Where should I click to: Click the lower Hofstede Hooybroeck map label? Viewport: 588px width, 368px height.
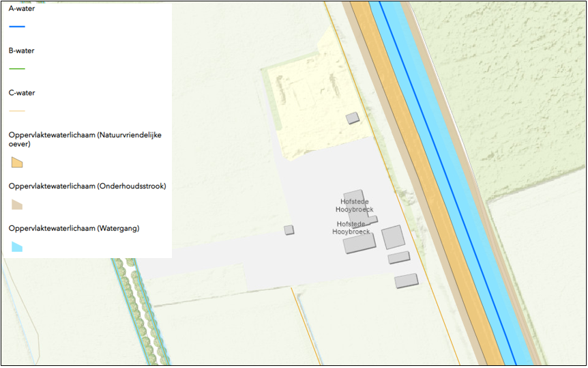(351, 228)
